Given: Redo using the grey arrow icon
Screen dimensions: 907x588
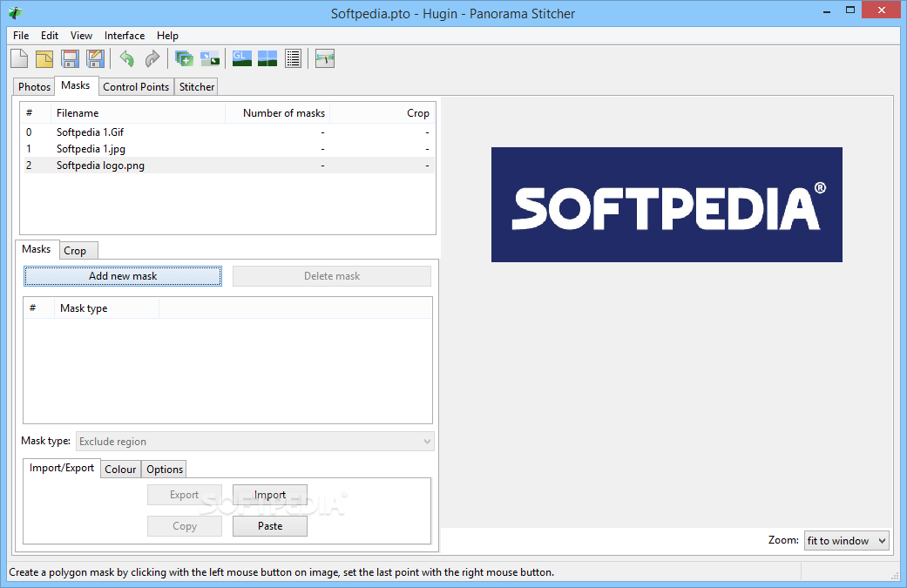Looking at the screenshot, I should point(152,58).
